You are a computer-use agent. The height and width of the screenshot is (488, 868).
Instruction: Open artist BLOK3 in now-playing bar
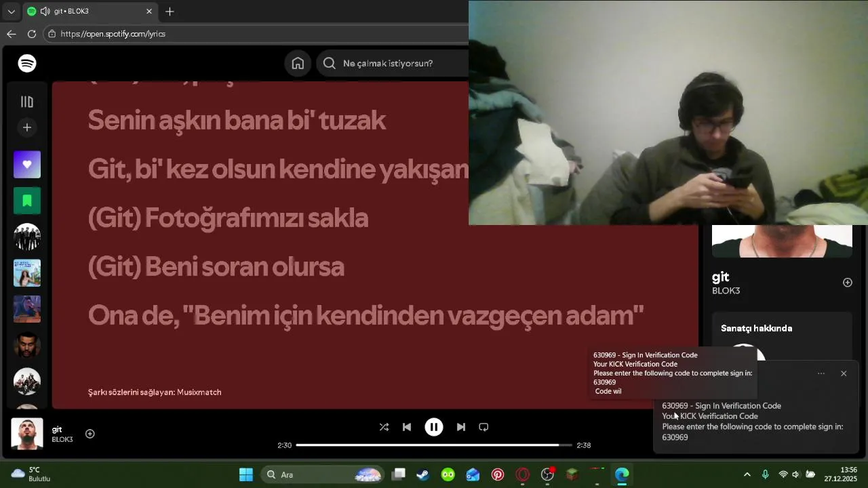[62, 439]
